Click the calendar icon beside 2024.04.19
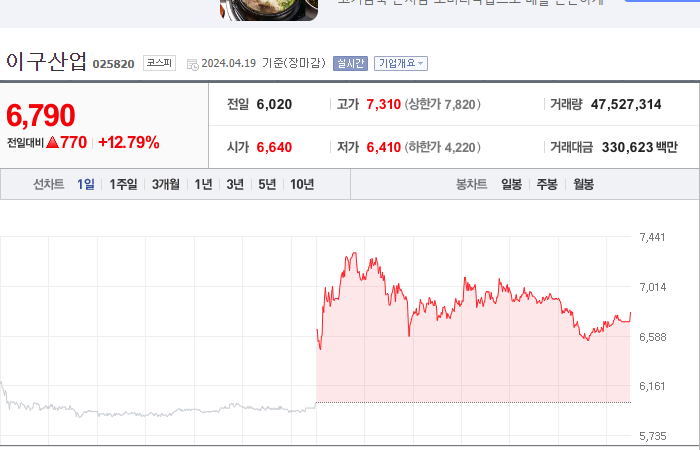700x450 pixels. coord(192,64)
